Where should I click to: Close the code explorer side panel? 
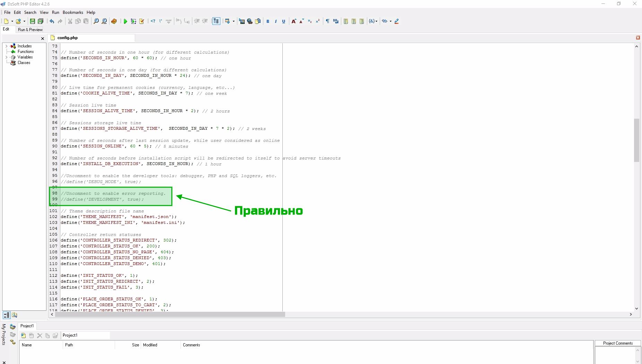pyautogui.click(x=43, y=38)
